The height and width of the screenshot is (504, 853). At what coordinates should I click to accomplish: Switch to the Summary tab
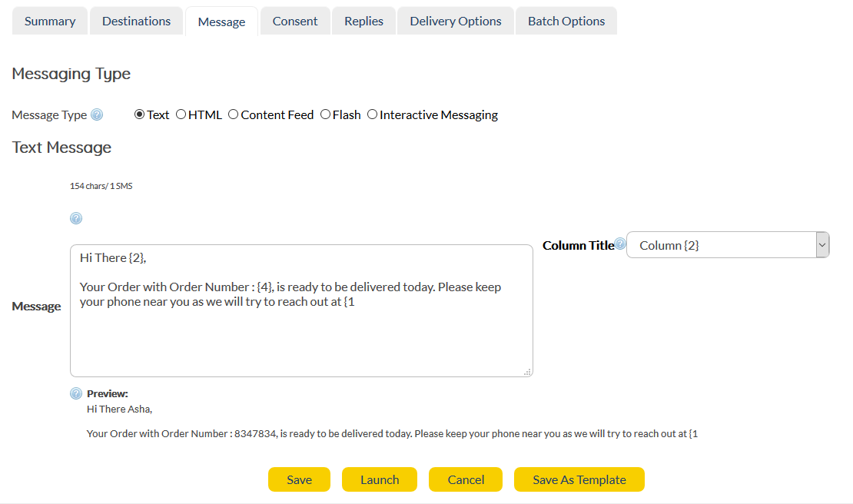50,21
